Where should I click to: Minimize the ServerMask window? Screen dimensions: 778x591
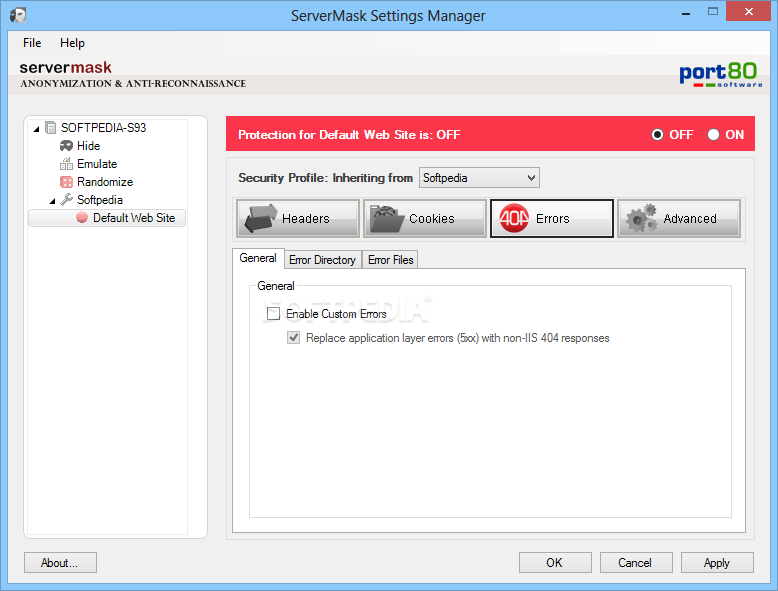coord(686,12)
